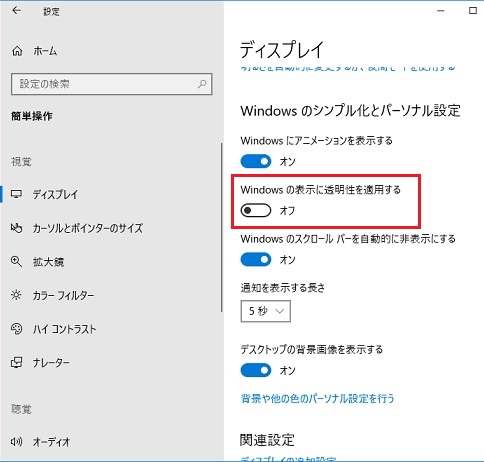Click the Windows のシンプル化とパーソナル設定 heading
484x462 pixels.
coord(350,111)
